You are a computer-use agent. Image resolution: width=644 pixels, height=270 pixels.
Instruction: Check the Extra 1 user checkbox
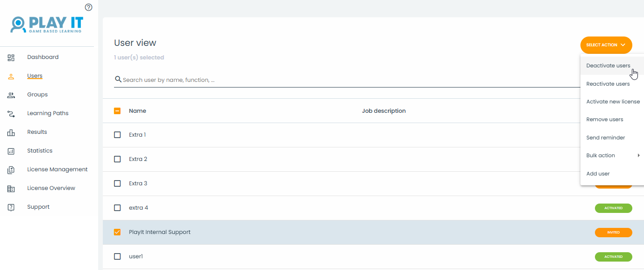click(117, 135)
